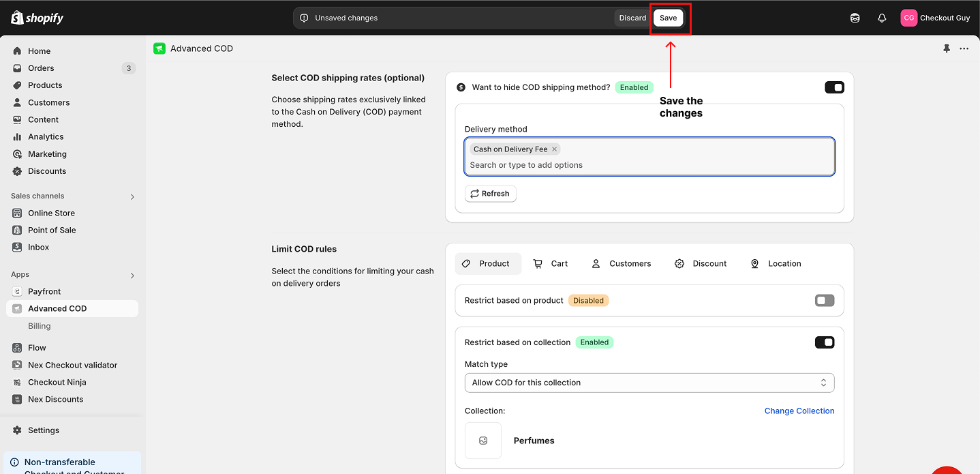The image size is (980, 474).
Task: Select the Location tab
Action: click(776, 264)
